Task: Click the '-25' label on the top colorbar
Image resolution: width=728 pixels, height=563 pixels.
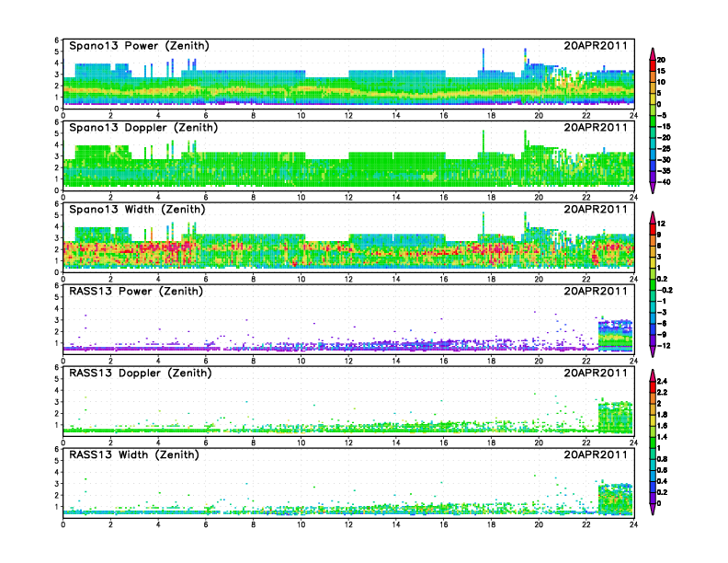Action: click(x=664, y=149)
